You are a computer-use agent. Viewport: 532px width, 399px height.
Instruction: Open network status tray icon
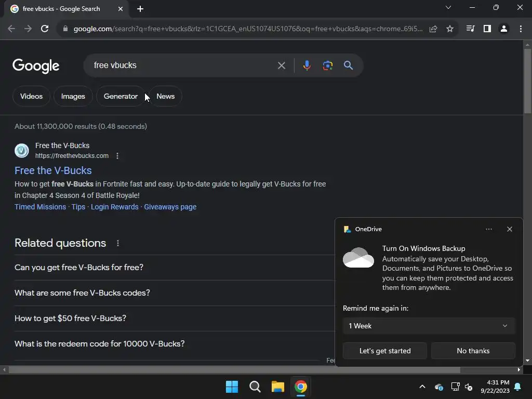pos(455,387)
